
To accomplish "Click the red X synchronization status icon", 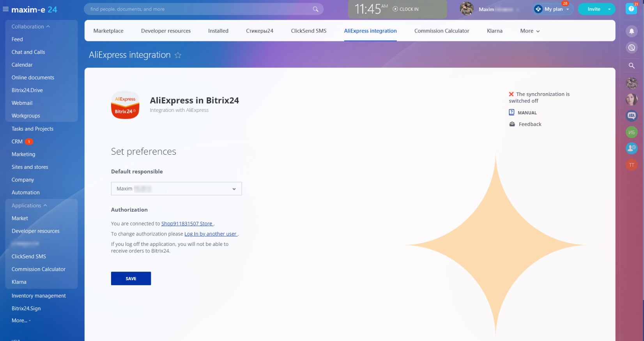I will [x=511, y=94].
